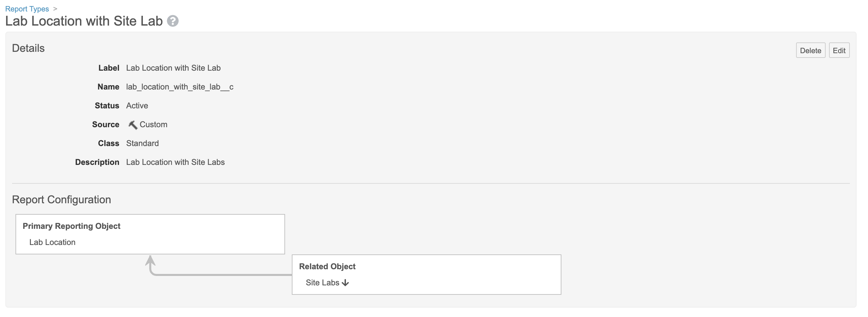Screen dimensions: 868x317
Task: Select the Primary Reporting Object box
Action: 150,234
